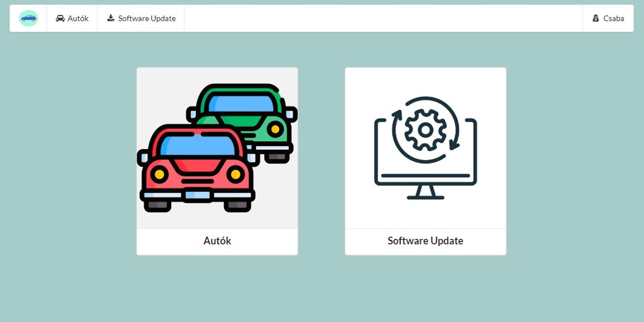Click the red car's front license plate
Viewport: 644px width, 322px height.
197,195
